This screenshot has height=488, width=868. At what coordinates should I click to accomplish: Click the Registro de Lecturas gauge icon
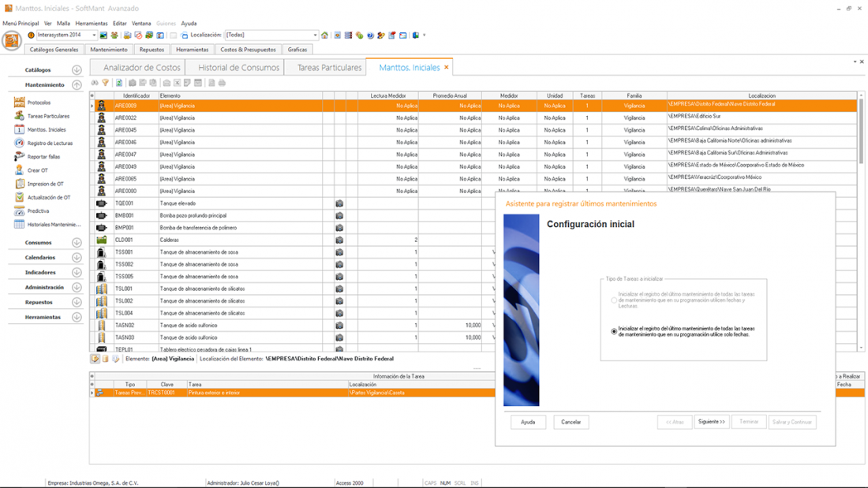(x=20, y=143)
